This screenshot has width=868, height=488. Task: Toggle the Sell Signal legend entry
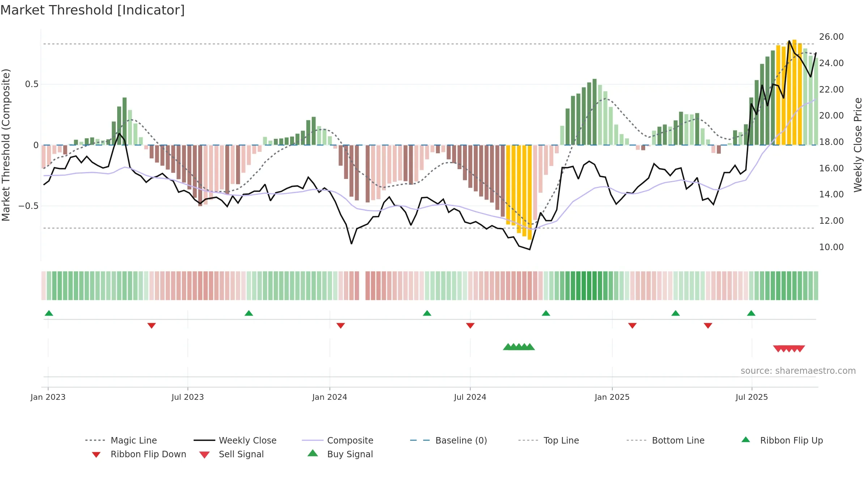[x=231, y=454]
